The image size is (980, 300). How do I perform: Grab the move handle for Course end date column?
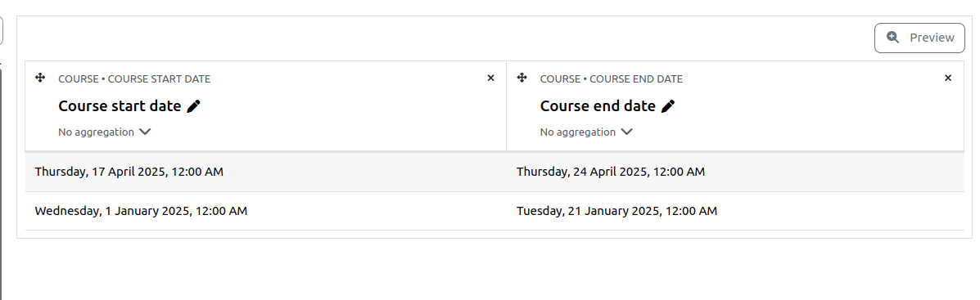522,78
